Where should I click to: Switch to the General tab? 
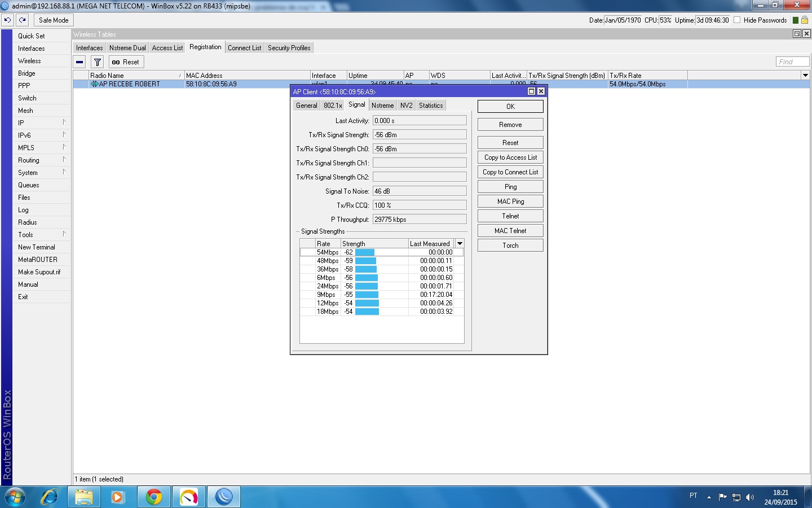coord(307,106)
